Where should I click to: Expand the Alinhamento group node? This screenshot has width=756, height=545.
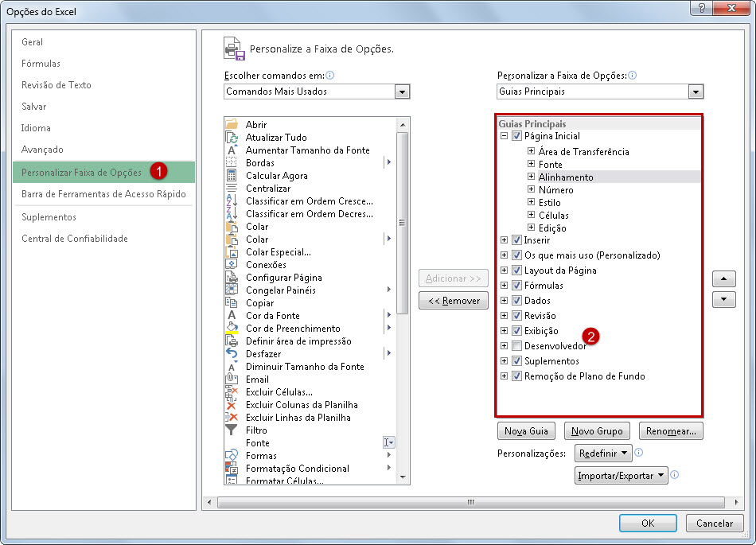coord(531,177)
